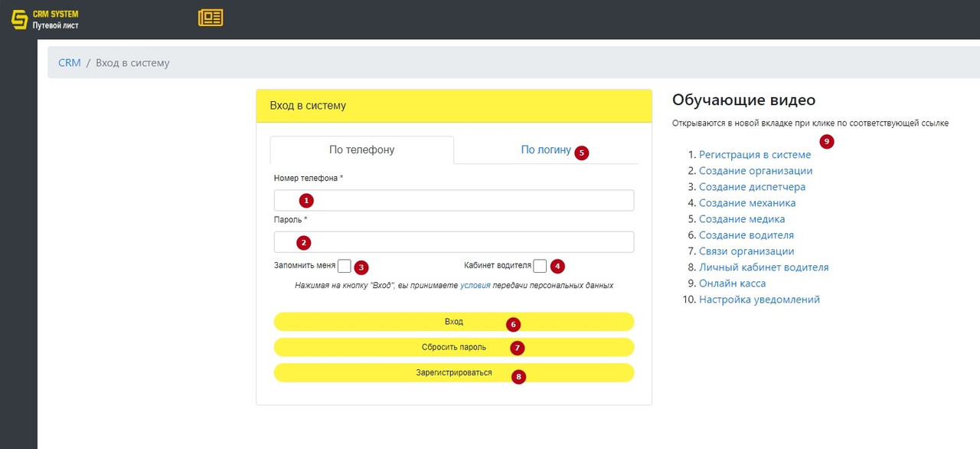Click the "Вход в систему" breadcrumb text
This screenshot has height=449, width=980.
pos(132,63)
